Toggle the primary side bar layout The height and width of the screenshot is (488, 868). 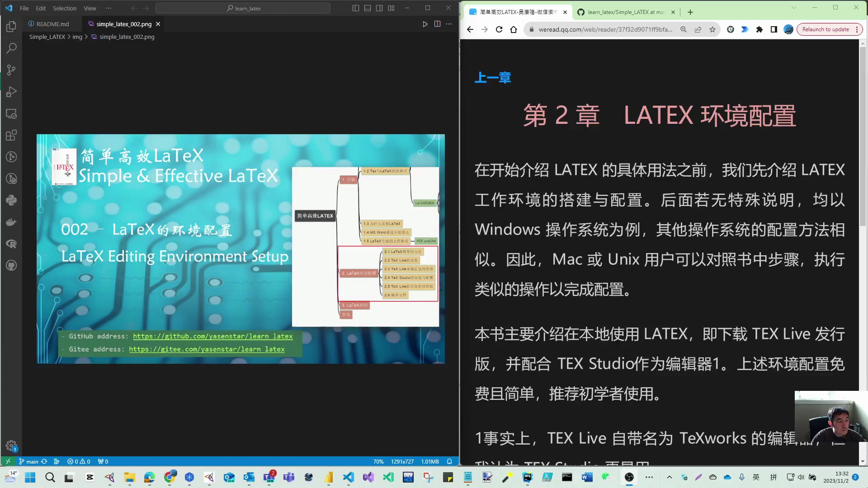(356, 8)
